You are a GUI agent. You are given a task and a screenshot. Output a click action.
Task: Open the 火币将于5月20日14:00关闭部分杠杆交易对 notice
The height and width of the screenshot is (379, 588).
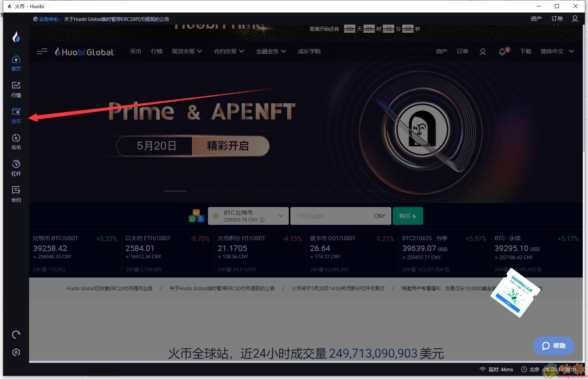click(x=338, y=289)
